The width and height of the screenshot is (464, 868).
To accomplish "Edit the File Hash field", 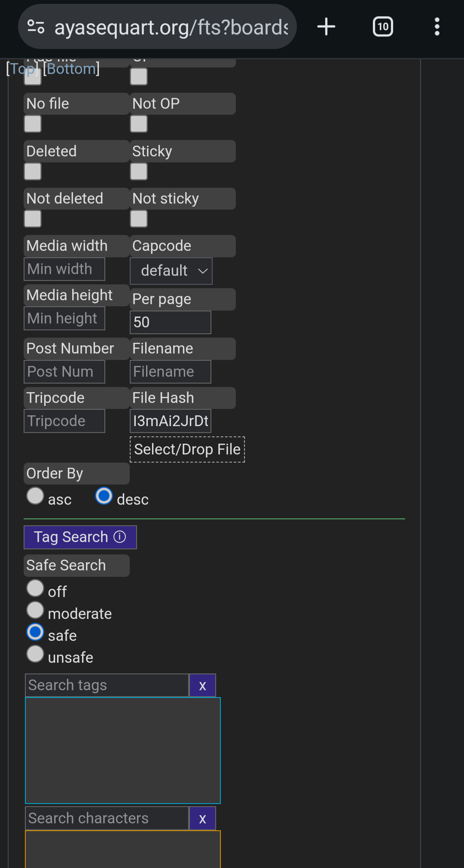I will [x=171, y=421].
